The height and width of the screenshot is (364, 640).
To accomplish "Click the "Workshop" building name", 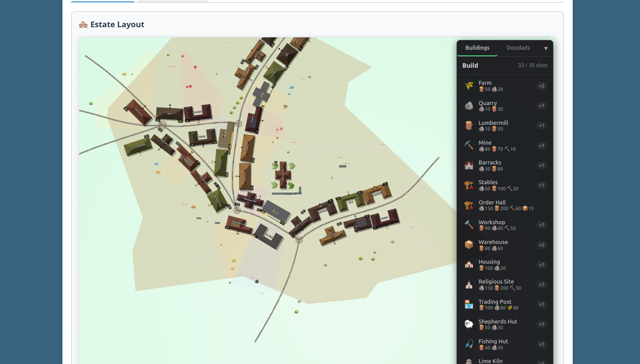I will coord(492,222).
